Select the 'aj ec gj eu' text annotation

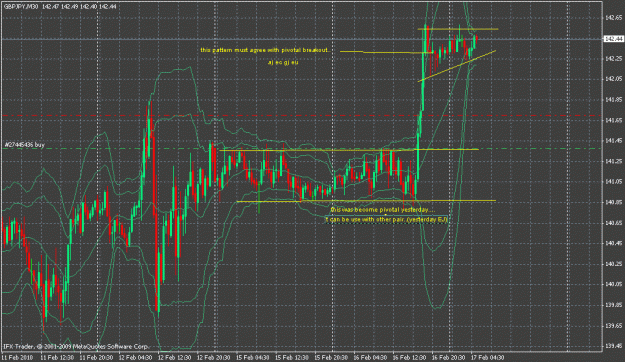(283, 62)
